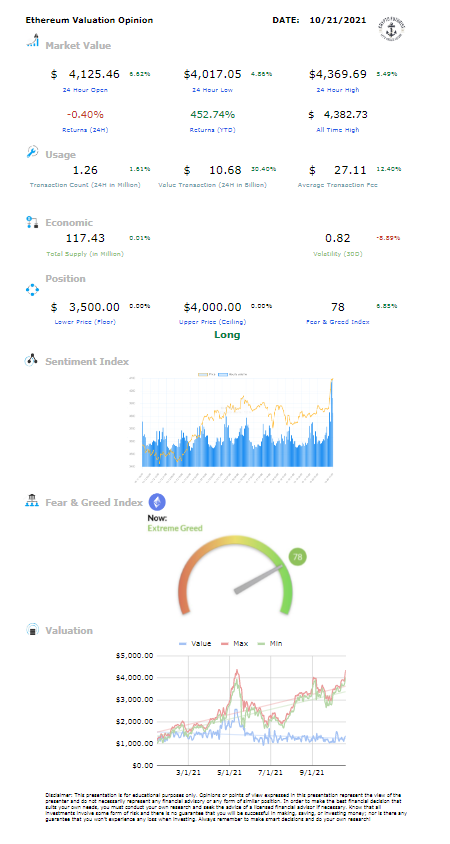Screen dimensions: 450x844
Task: Click the Market Value bar chart icon
Action: pyautogui.click(x=32, y=41)
